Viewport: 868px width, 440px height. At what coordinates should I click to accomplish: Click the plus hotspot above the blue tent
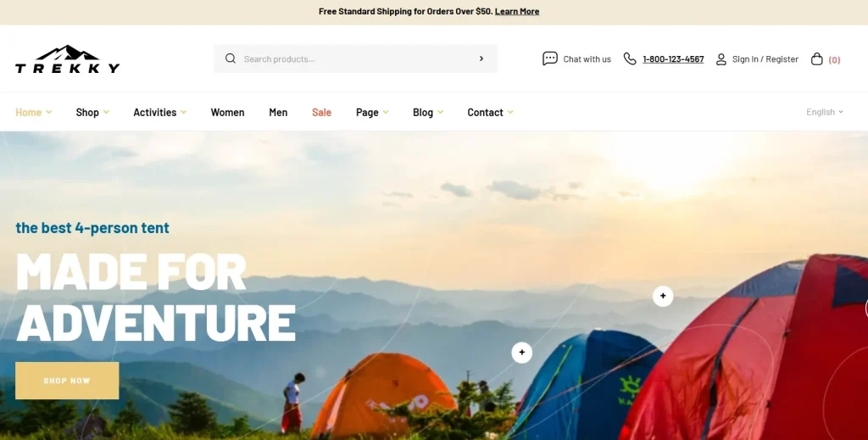(521, 353)
